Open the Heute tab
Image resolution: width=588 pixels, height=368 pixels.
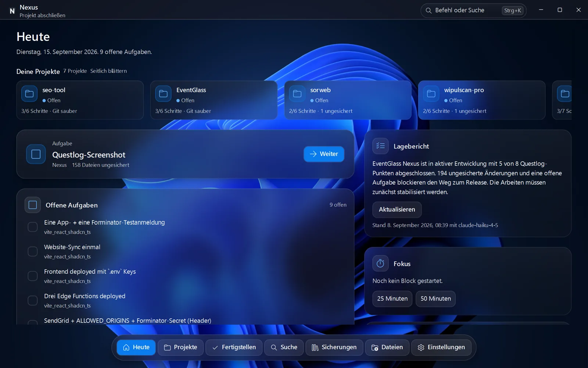tap(136, 347)
